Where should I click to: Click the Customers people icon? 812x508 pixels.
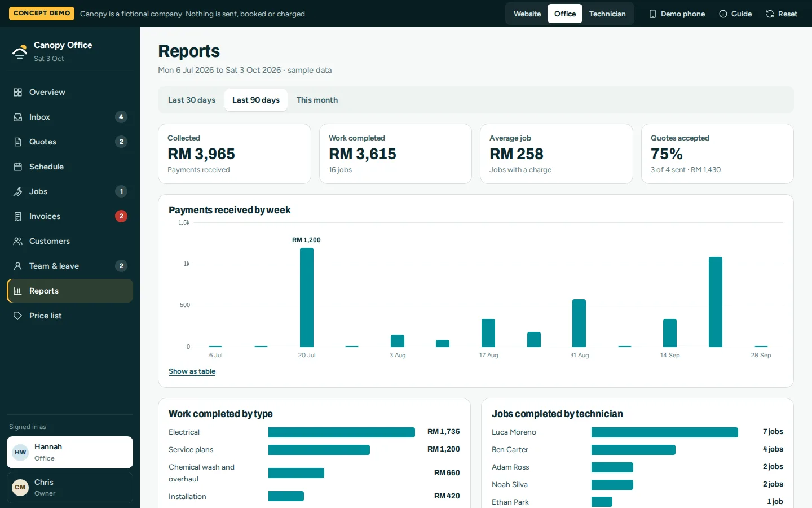18,241
